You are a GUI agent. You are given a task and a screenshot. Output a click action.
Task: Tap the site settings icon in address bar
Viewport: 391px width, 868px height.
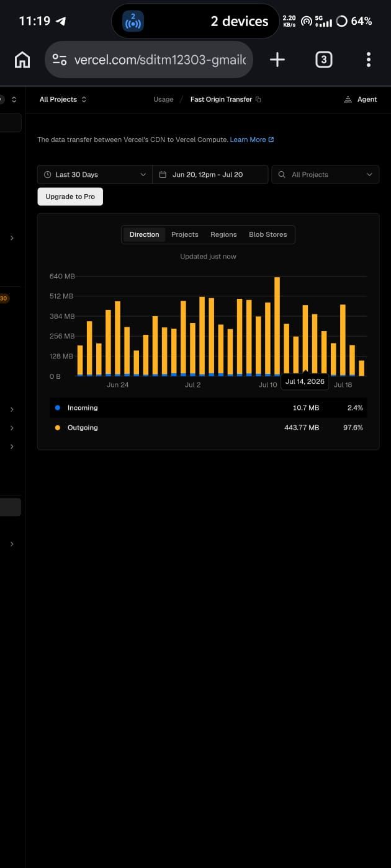[x=60, y=60]
